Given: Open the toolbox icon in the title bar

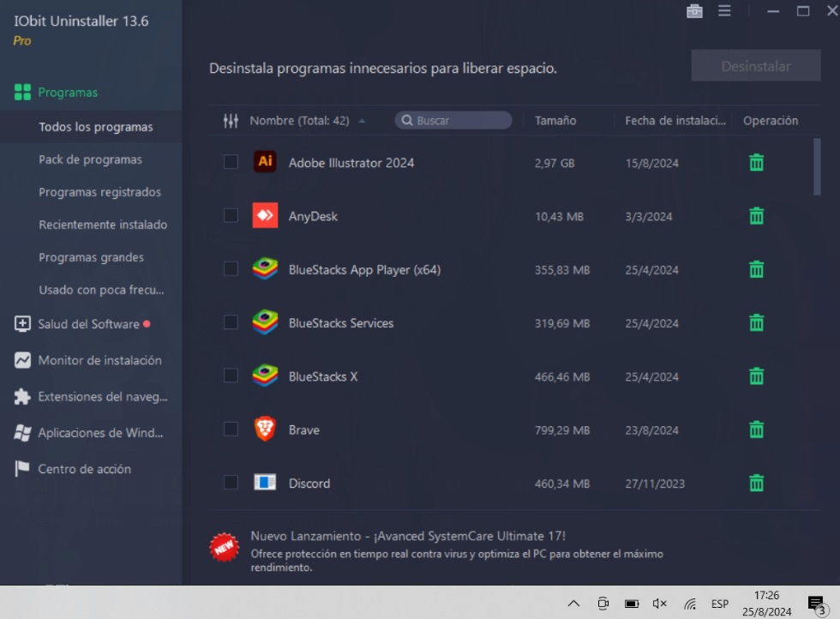Looking at the screenshot, I should [x=694, y=11].
